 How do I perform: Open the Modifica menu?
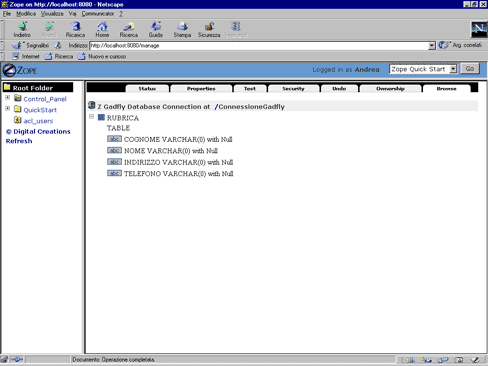click(26, 14)
